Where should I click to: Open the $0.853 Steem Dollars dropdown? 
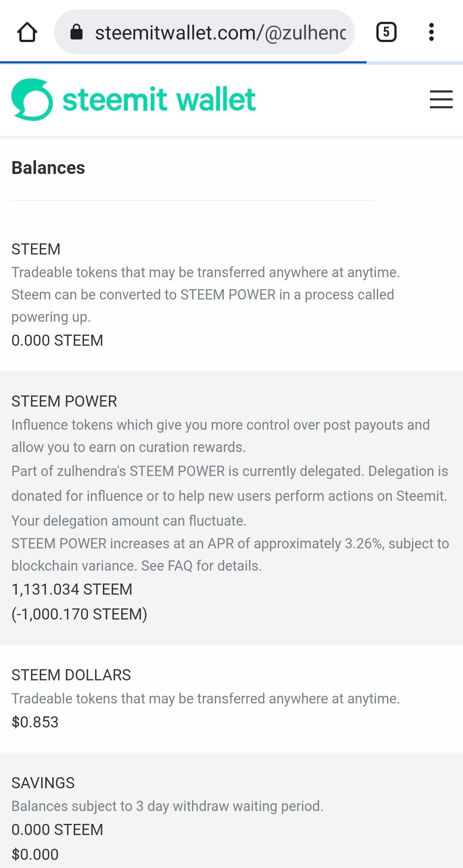click(x=35, y=722)
